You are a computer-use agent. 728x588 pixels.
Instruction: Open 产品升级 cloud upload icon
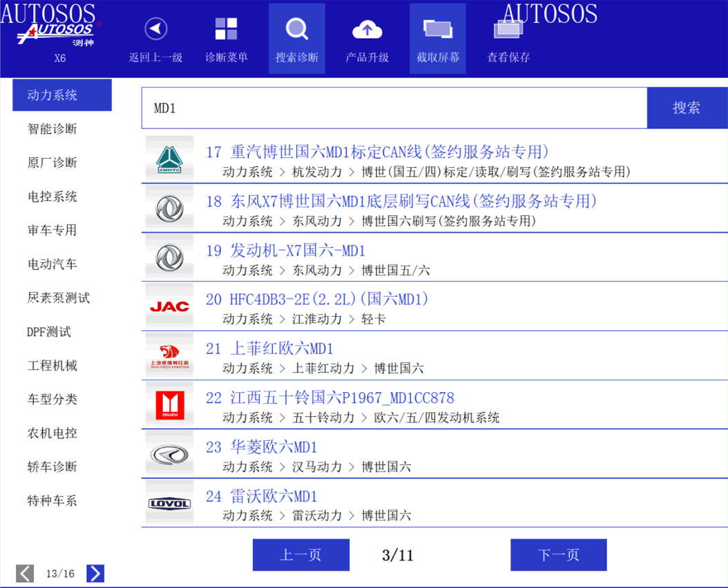click(367, 29)
